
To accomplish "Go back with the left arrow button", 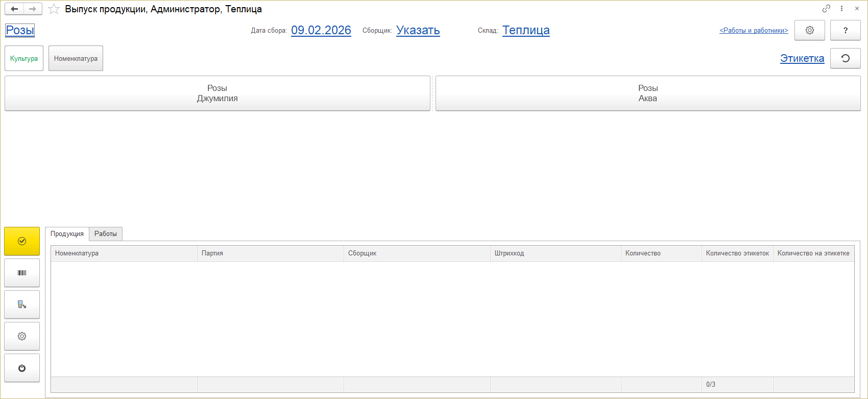I will (x=14, y=9).
